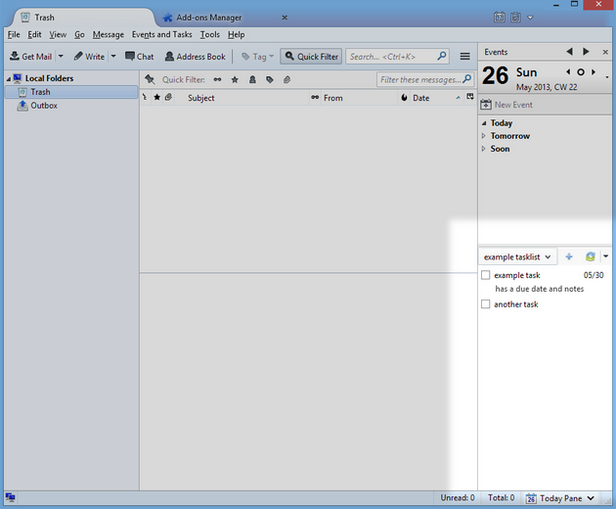Open the Calendar tab icon in title bar

499,17
